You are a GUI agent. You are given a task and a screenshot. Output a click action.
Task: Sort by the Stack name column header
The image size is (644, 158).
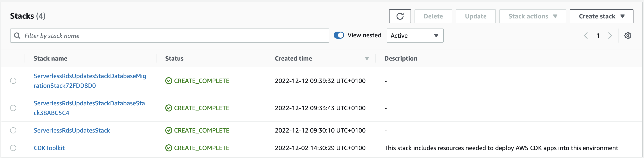coord(50,58)
